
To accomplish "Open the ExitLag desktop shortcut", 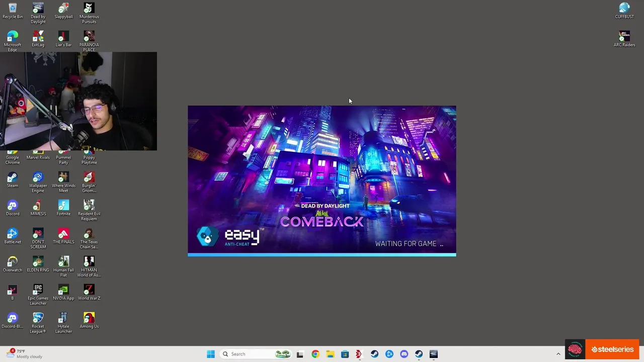I will click(38, 39).
